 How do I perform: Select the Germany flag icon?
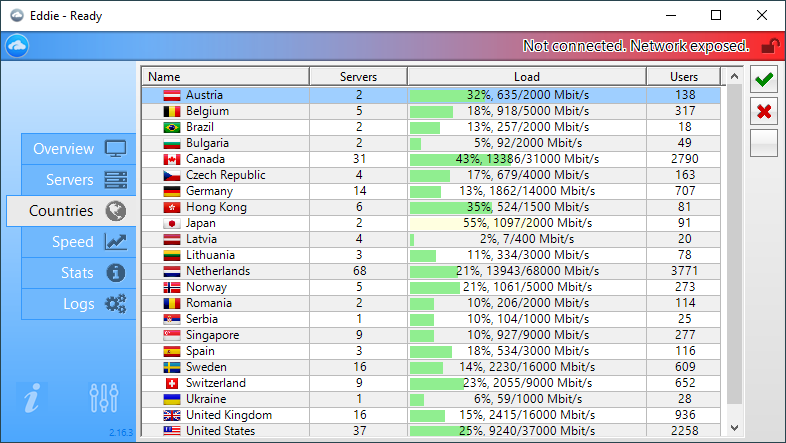pos(171,191)
